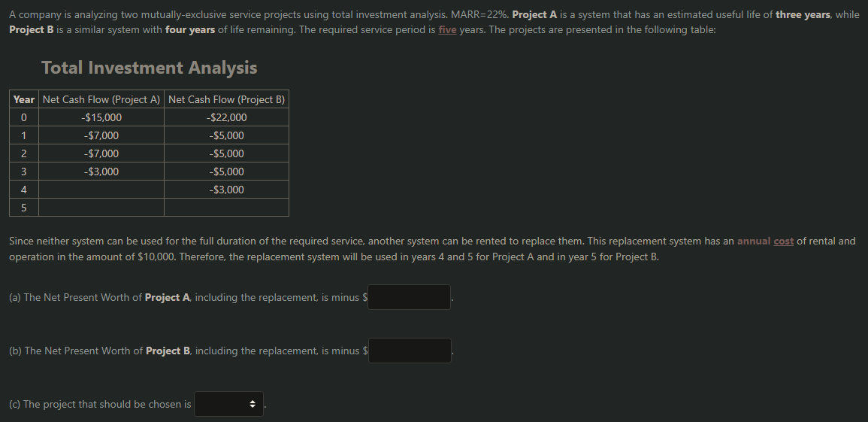The height and width of the screenshot is (422, 868).
Task: Click Project A's -$3,000 cell in Year 3
Action: [101, 172]
